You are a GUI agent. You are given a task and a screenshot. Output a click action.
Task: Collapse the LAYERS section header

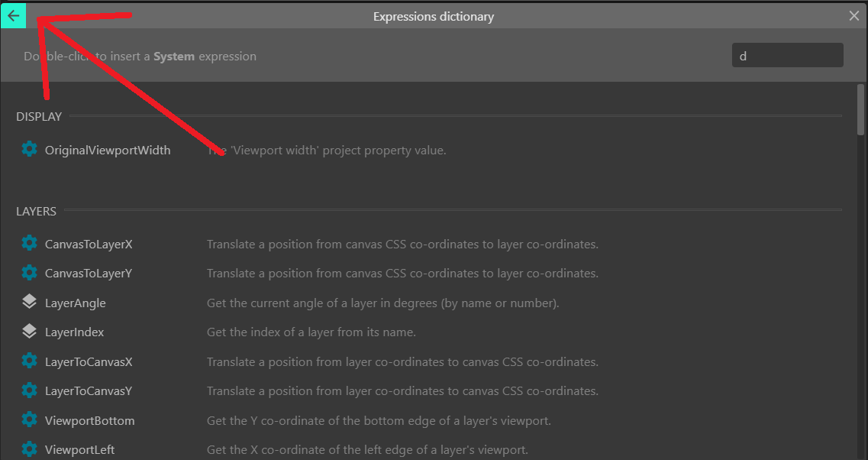coord(36,211)
